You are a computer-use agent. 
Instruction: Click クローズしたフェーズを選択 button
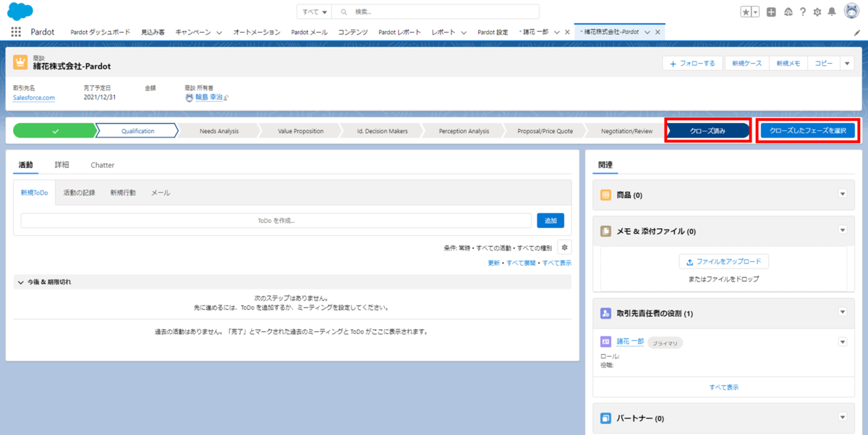pos(808,131)
